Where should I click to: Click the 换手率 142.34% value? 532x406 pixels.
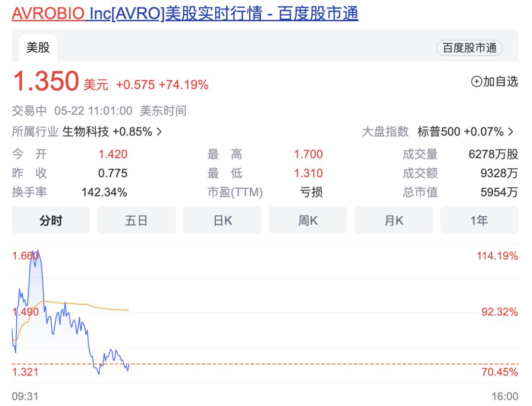point(104,192)
